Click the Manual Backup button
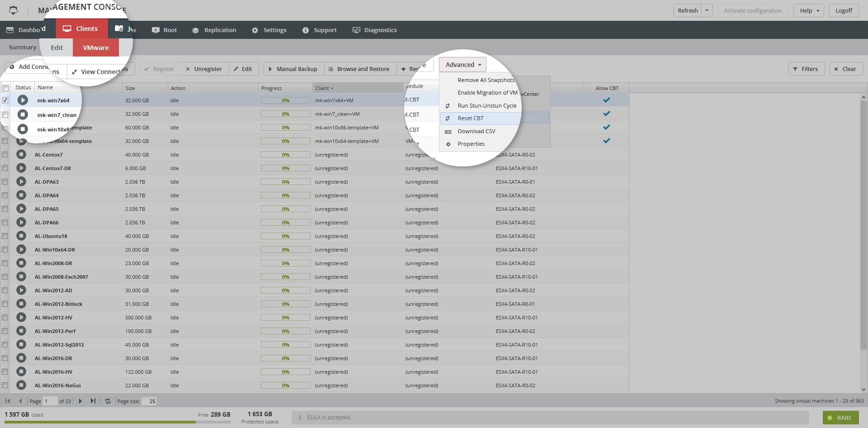 (293, 69)
